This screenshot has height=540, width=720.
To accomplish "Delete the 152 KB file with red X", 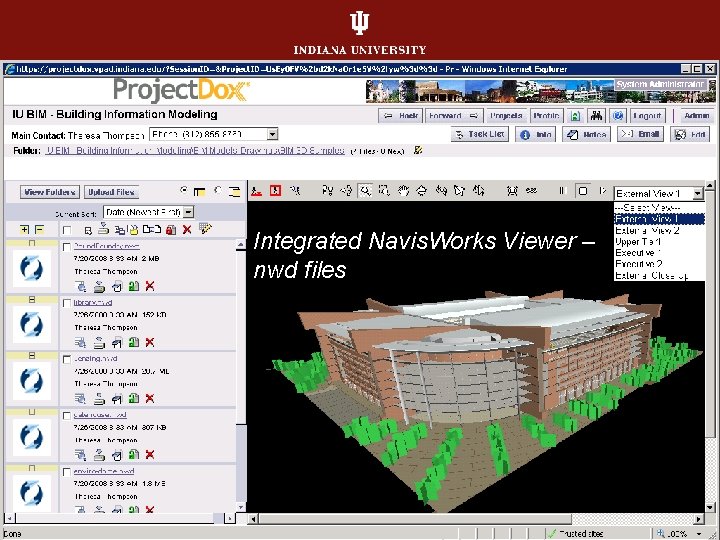I will pos(150,343).
